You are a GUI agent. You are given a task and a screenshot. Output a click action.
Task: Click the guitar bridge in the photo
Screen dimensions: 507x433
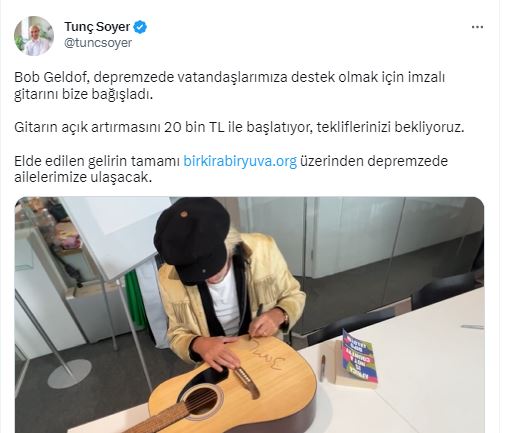(247, 382)
